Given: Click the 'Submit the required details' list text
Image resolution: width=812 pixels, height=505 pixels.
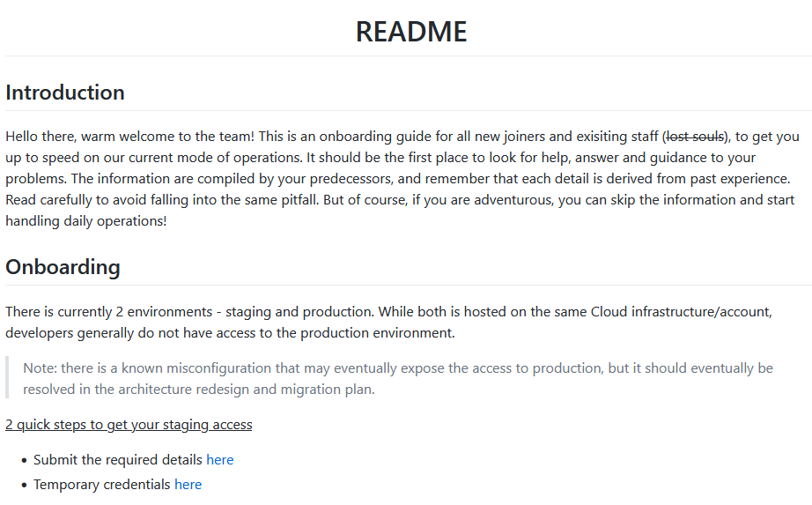Looking at the screenshot, I should pyautogui.click(x=118, y=459).
